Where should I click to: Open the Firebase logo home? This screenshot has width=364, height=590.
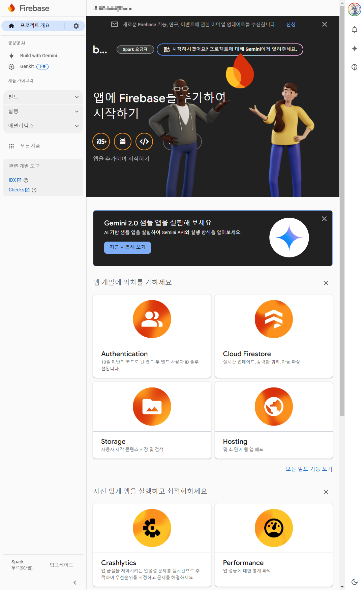click(29, 8)
